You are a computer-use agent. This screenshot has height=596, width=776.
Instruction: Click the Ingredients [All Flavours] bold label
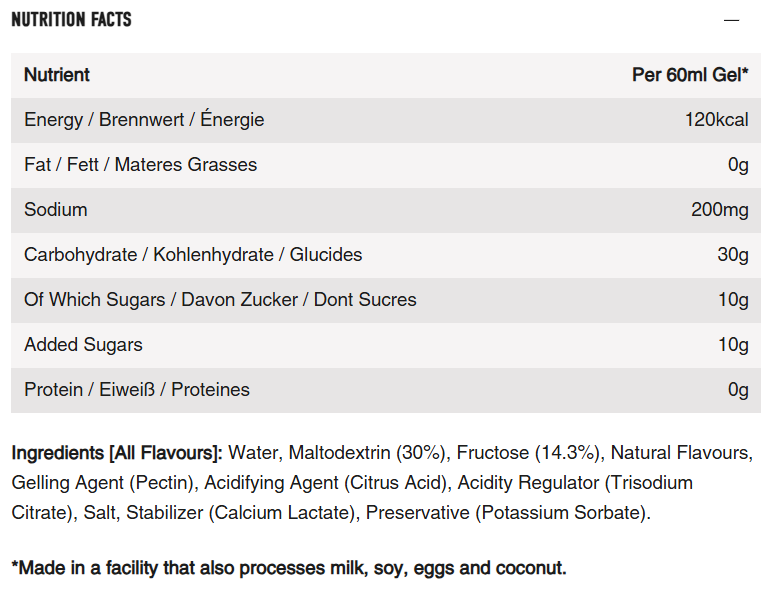tap(117, 453)
